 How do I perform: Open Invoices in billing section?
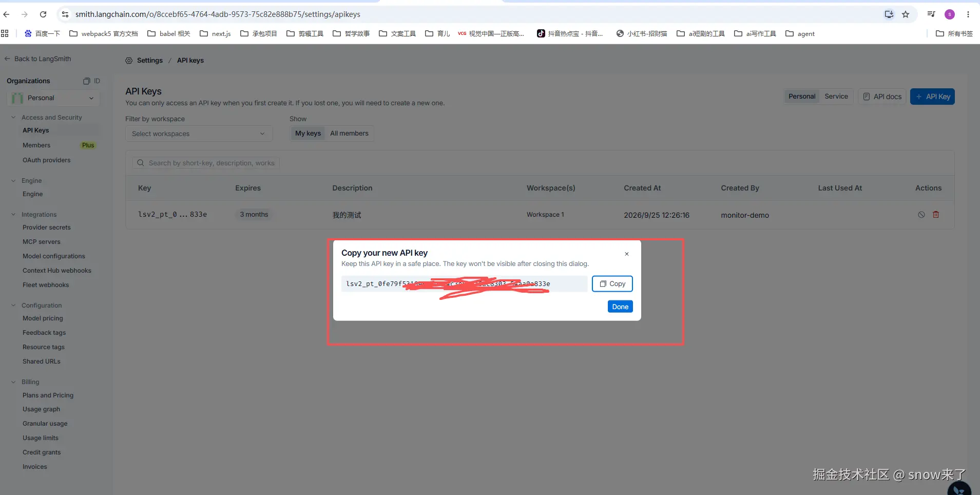click(x=35, y=467)
